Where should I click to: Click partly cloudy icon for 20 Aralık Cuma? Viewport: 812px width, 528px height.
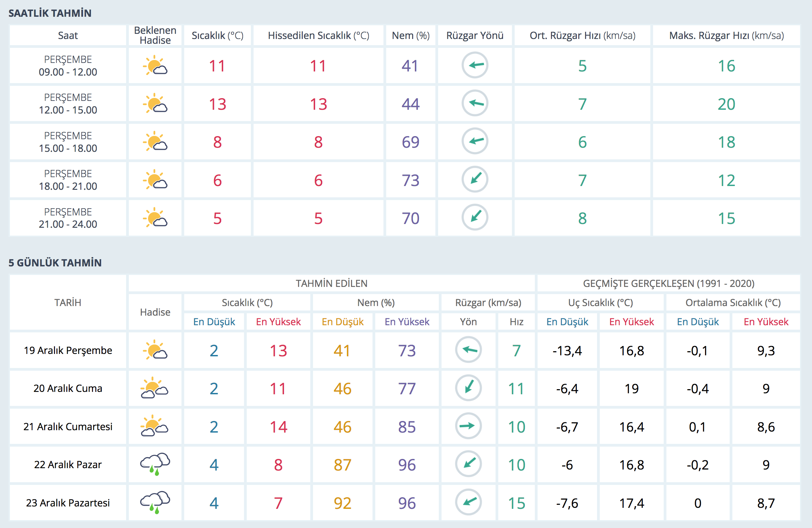(x=154, y=388)
